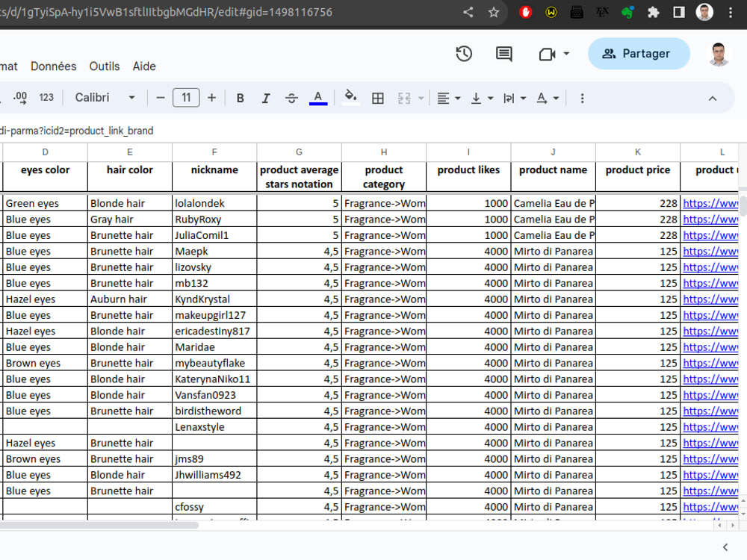Click the yellow W browser extension
The height and width of the screenshot is (560, 747).
551,13
